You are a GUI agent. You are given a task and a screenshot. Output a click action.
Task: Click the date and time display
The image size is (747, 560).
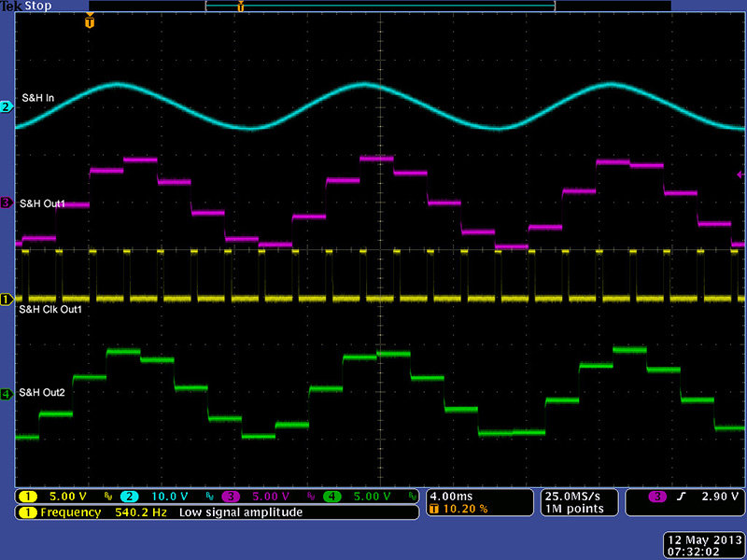pos(703,545)
